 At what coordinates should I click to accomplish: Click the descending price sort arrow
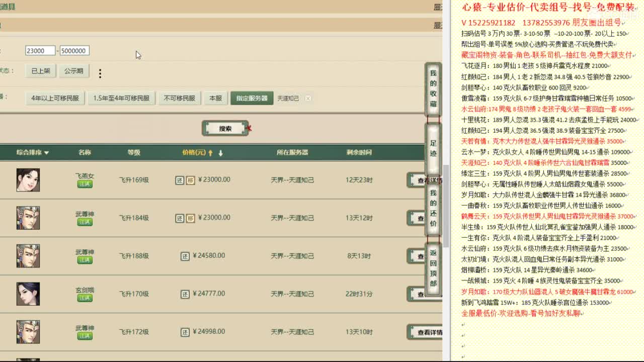click(x=221, y=152)
